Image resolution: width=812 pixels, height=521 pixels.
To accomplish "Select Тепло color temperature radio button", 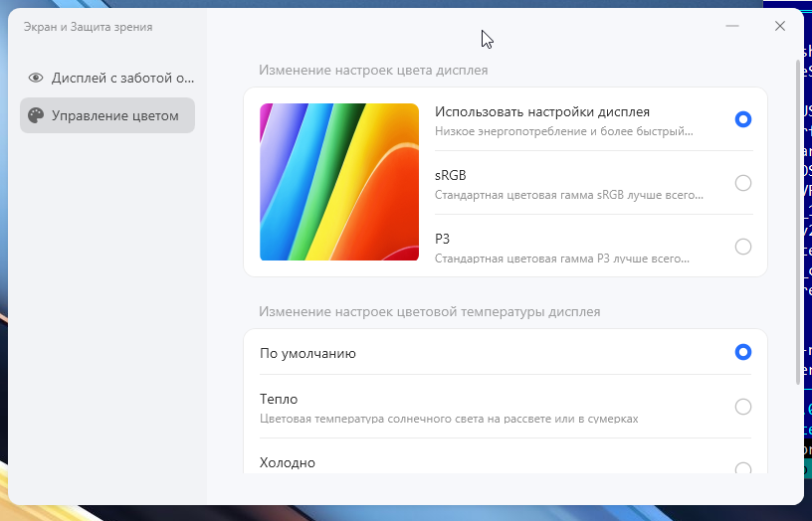I will [743, 407].
